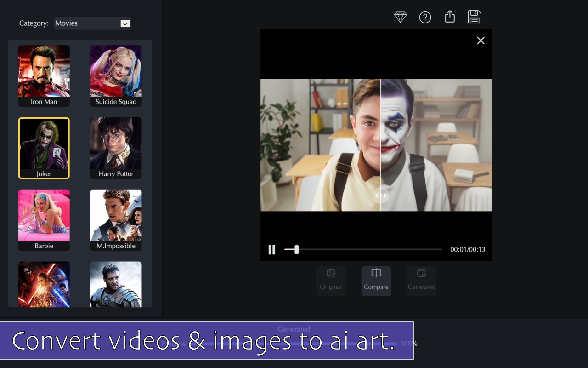Select the Joker style thumbnail

[44, 148]
